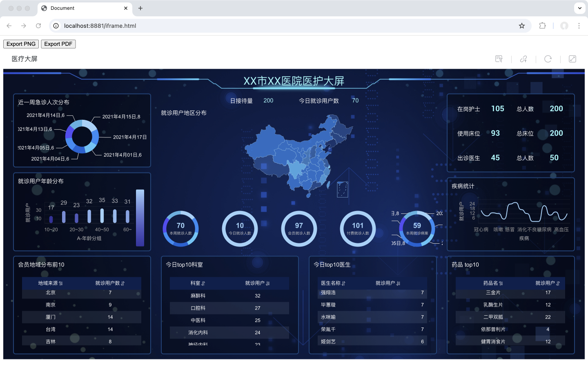Click the Export PDF button
The width and height of the screenshot is (588, 368).
point(58,44)
